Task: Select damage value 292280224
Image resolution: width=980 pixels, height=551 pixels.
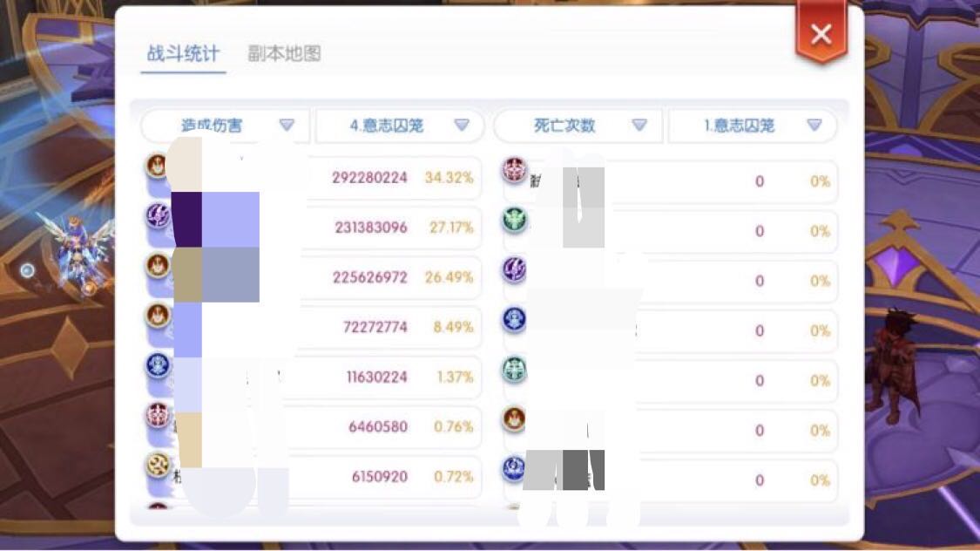Action: [369, 178]
